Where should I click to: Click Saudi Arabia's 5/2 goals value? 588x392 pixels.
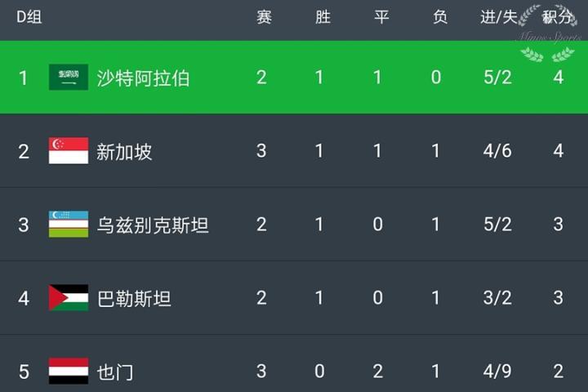pos(497,78)
